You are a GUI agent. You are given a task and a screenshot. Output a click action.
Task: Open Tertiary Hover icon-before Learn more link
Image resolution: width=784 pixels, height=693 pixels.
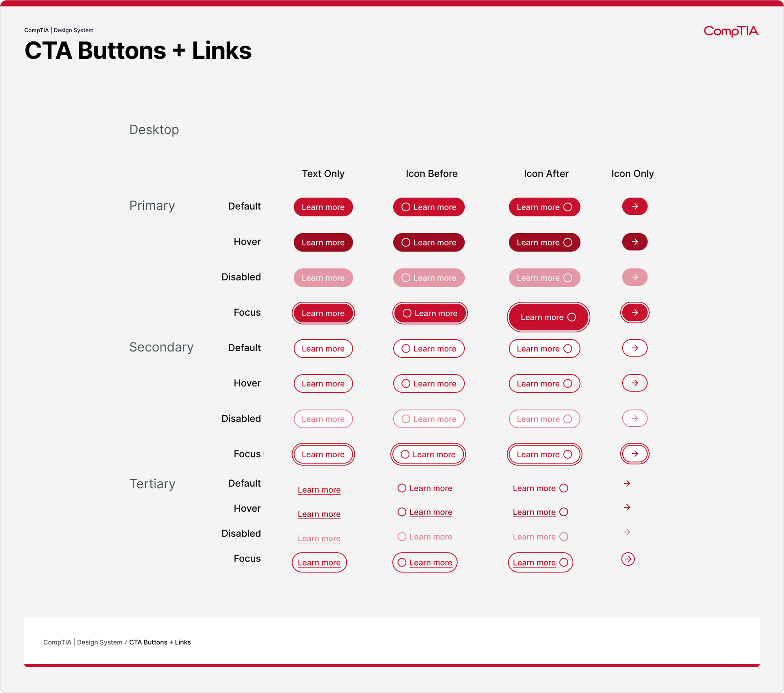430,512
